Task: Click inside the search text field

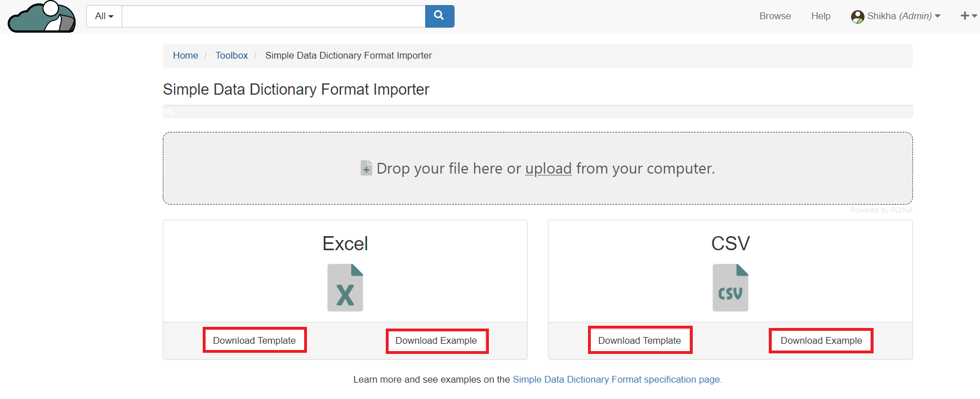Action: [273, 16]
